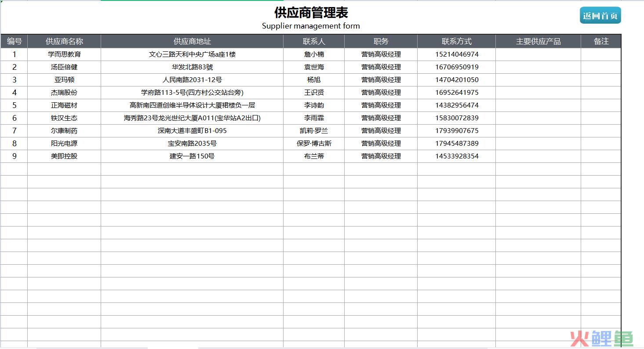This screenshot has height=349, width=644.
Task: Click row number 1 cell
Action: [x=14, y=54]
